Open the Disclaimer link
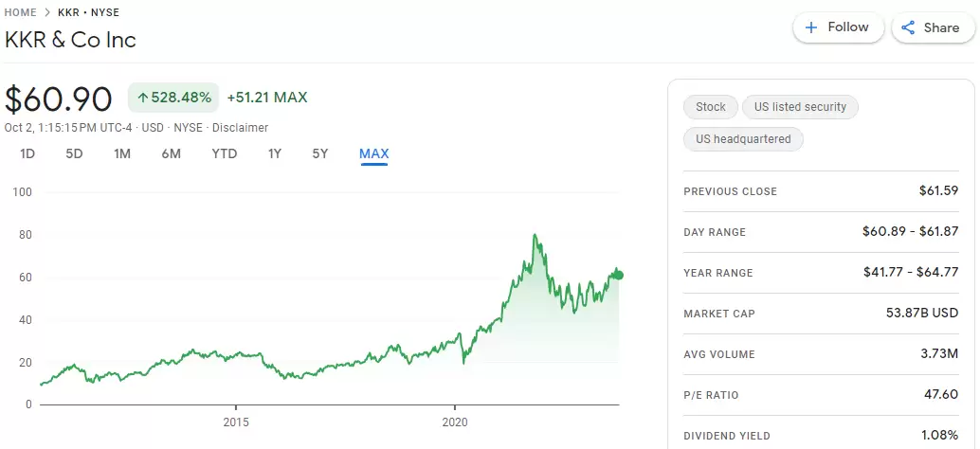This screenshot has width=980, height=449. click(240, 128)
